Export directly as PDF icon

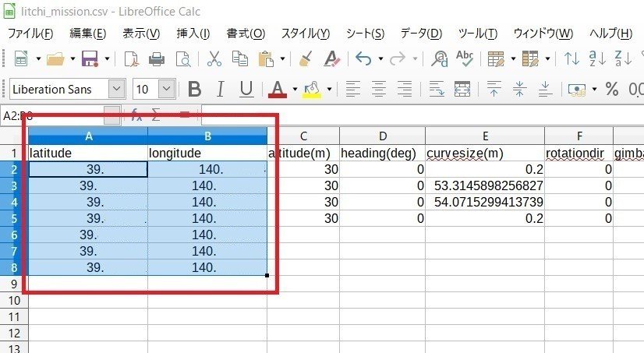point(131,58)
